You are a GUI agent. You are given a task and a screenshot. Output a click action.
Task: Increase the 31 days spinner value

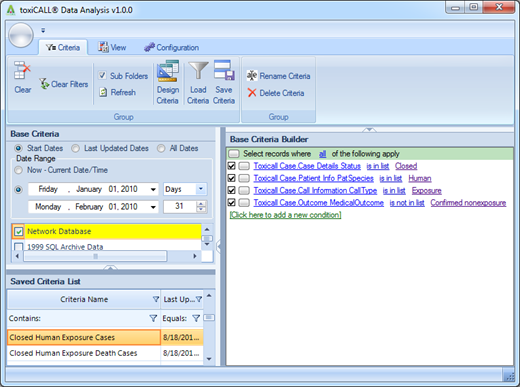point(201,203)
